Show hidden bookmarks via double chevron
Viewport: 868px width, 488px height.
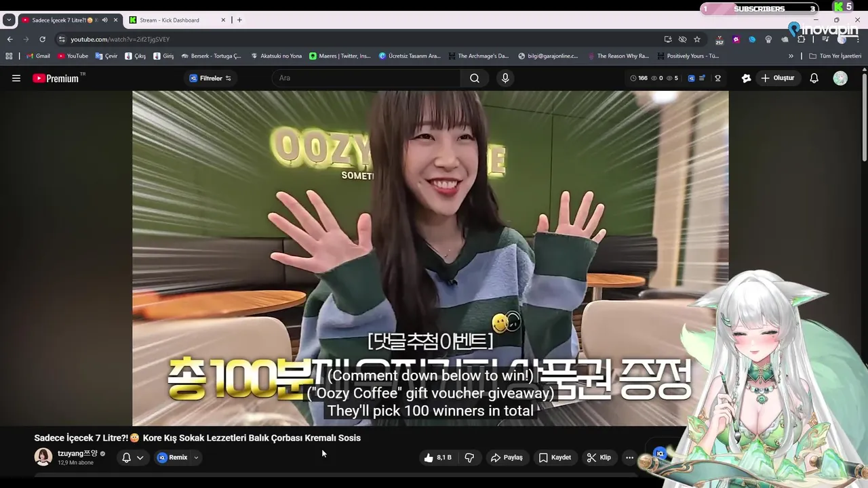(791, 56)
